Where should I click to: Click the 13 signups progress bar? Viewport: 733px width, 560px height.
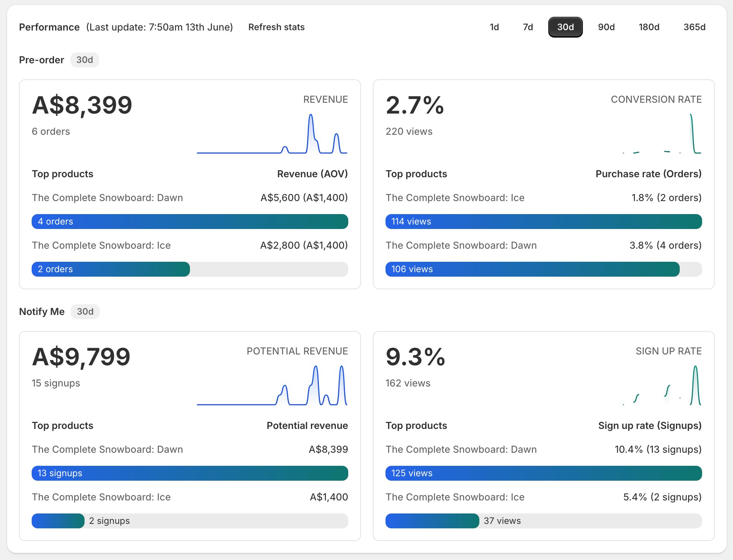pyautogui.click(x=190, y=473)
